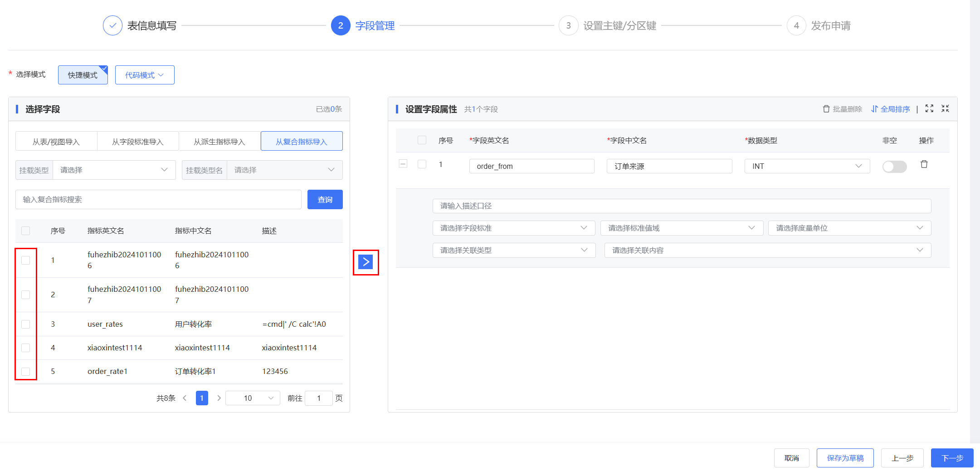This screenshot has height=472, width=980.
Task: Switch to 从派生指标导入 tab
Action: pyautogui.click(x=219, y=142)
